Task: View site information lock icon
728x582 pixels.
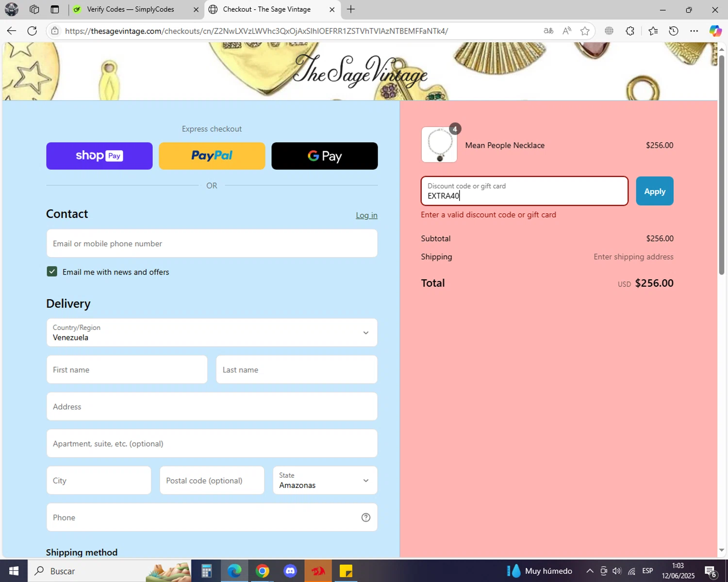Action: point(55,31)
